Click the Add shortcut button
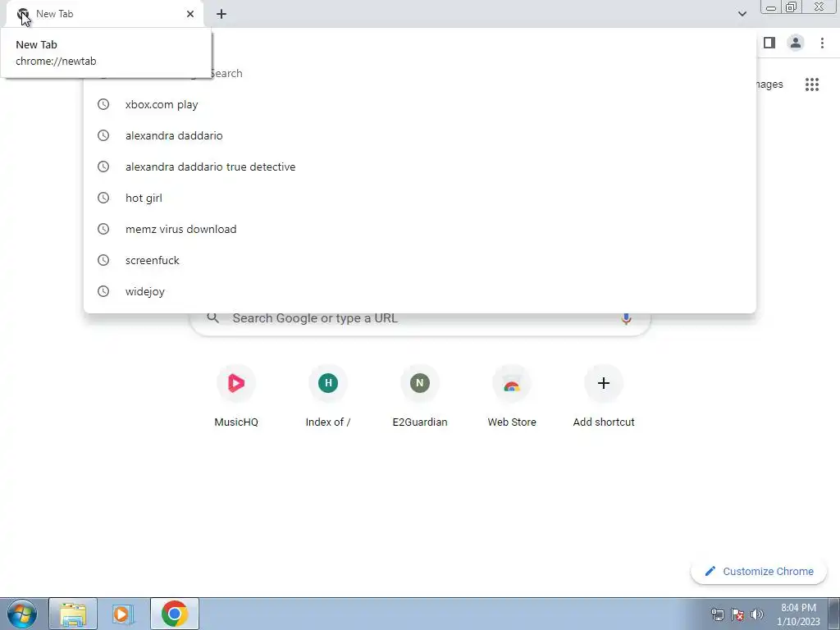Viewport: 840px width, 630px height. (x=604, y=396)
